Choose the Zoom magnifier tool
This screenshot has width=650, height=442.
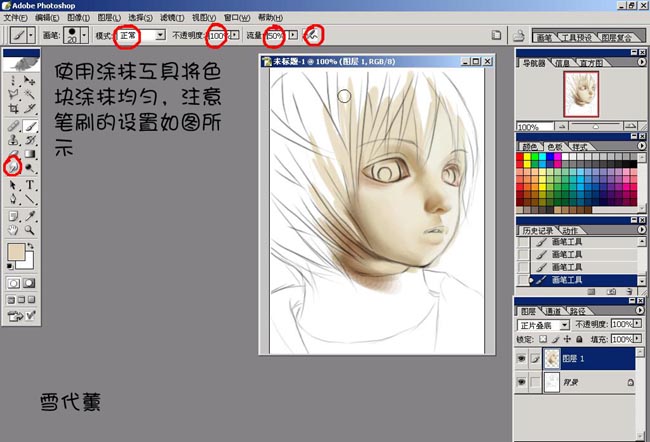coord(30,229)
